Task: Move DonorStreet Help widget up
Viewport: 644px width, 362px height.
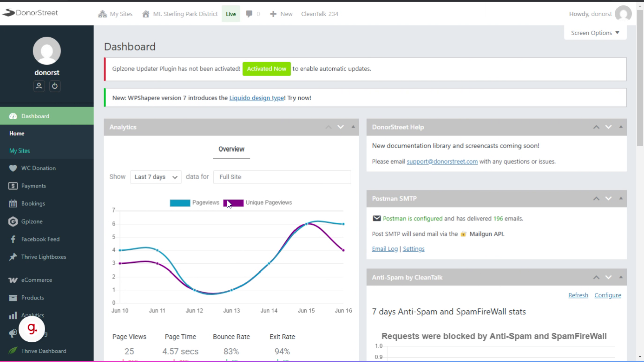Action: click(x=596, y=127)
